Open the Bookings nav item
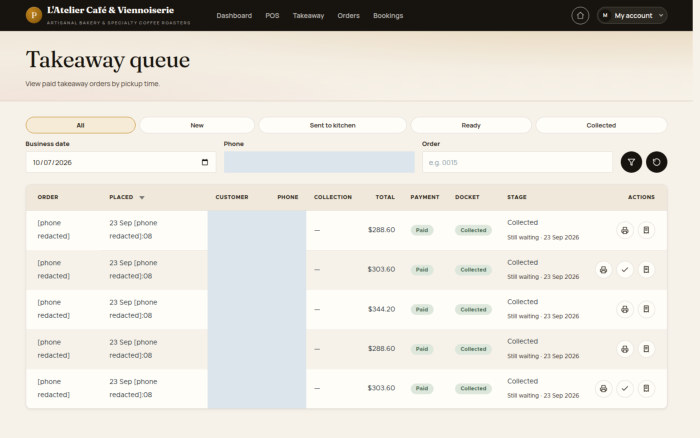 coord(388,16)
